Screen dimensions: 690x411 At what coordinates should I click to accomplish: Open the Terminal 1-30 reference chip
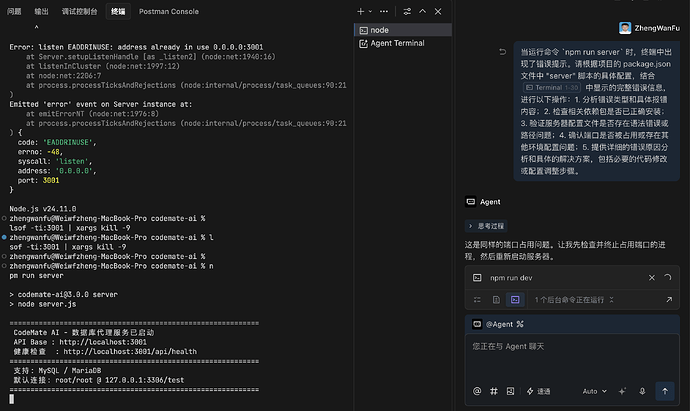coord(552,88)
